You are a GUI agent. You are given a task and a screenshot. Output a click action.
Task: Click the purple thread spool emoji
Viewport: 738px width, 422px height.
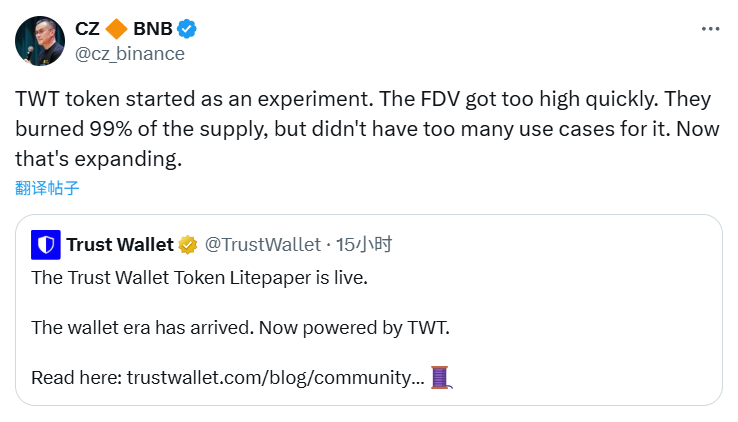coord(441,378)
